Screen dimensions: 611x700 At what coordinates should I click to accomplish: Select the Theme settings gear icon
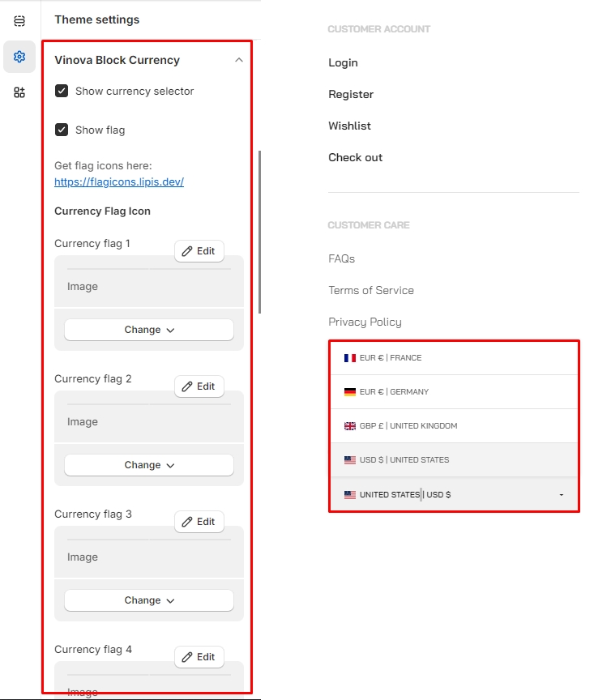point(19,57)
